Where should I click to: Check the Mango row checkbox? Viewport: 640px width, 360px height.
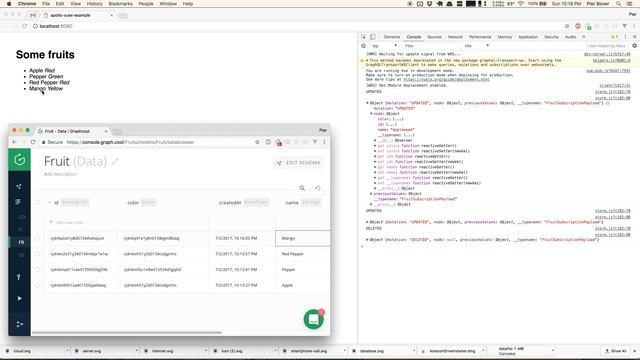[38, 238]
